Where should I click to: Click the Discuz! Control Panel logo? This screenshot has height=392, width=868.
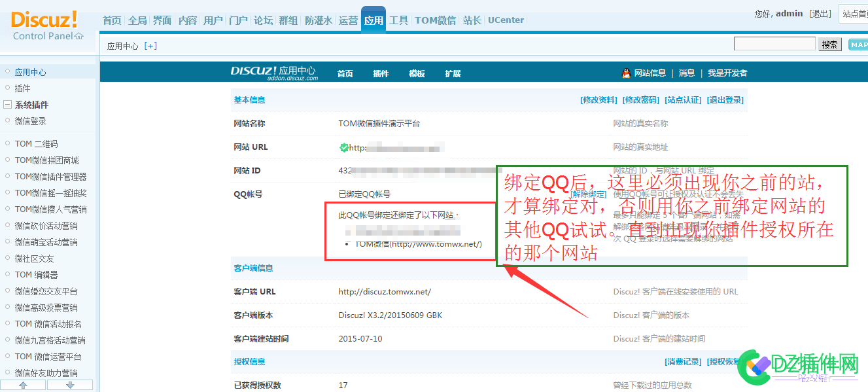click(48, 25)
